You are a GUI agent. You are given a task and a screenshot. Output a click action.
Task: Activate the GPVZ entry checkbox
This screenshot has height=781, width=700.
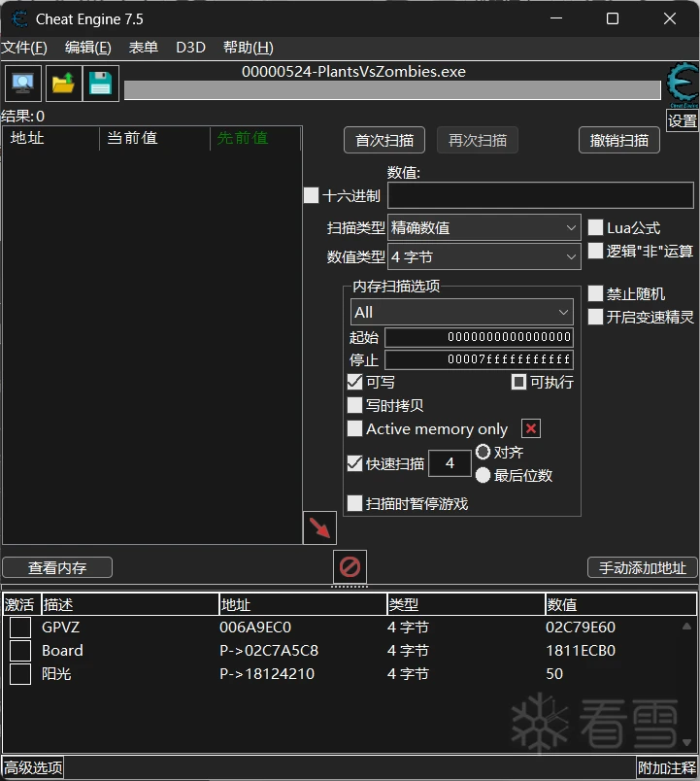[20, 628]
